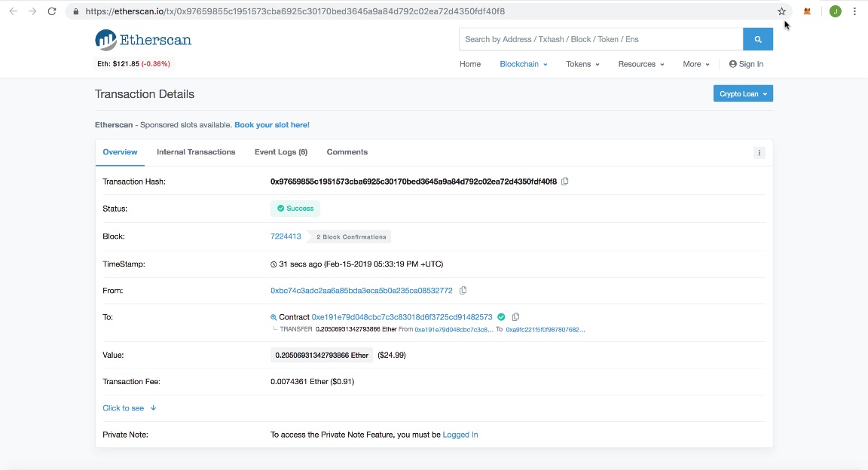Click the Feb-15-2019 05:33:19 PM timestamp text

click(x=384, y=264)
